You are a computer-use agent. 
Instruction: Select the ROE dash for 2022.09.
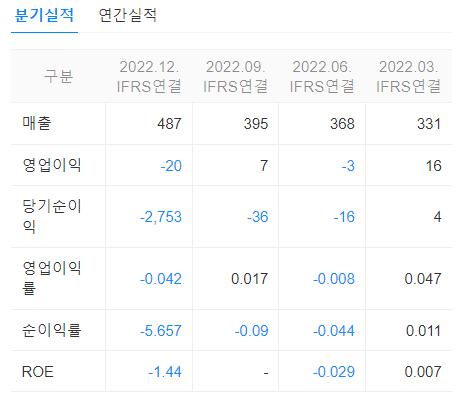[266, 373]
